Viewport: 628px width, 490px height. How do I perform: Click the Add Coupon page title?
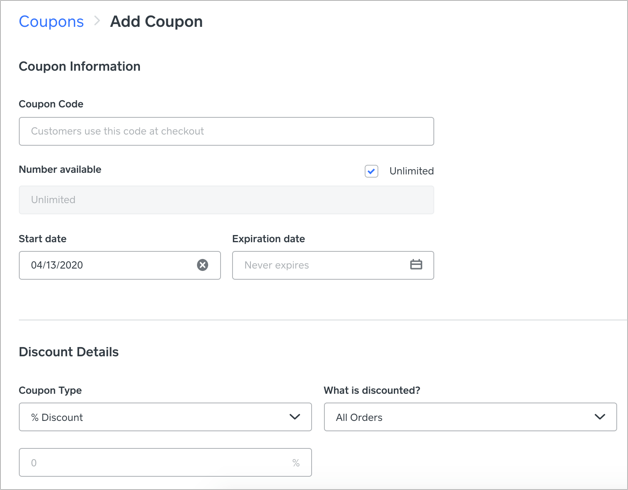tap(156, 21)
